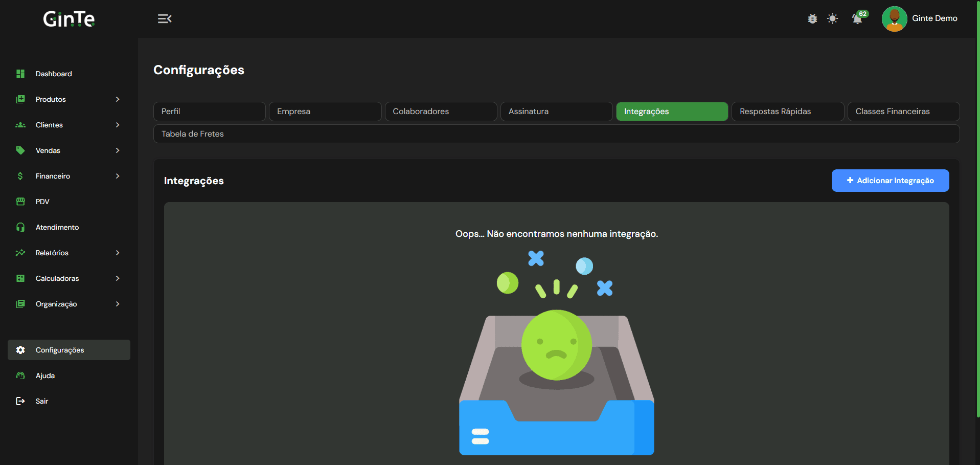The width and height of the screenshot is (980, 465).
Task: Click the Integrações section heading
Action: coord(194,181)
